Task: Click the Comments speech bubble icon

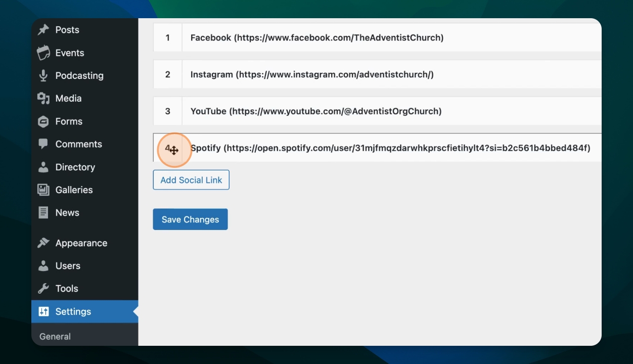Action: coord(43,144)
